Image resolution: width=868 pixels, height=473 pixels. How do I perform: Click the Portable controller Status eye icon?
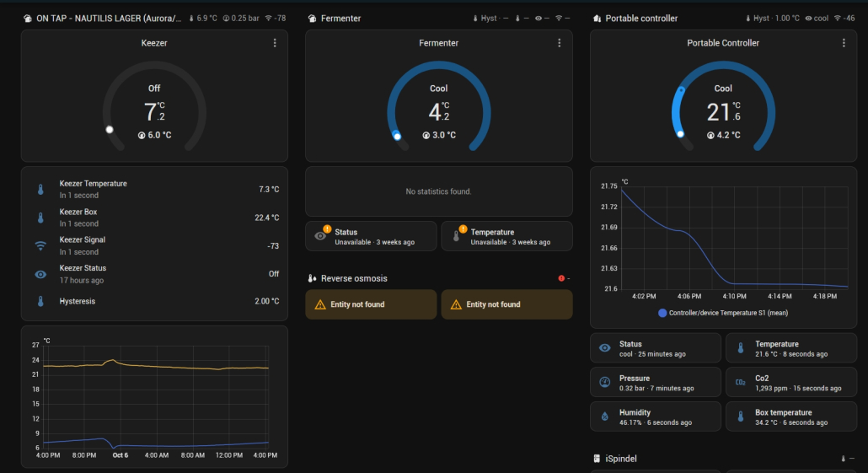click(x=604, y=348)
